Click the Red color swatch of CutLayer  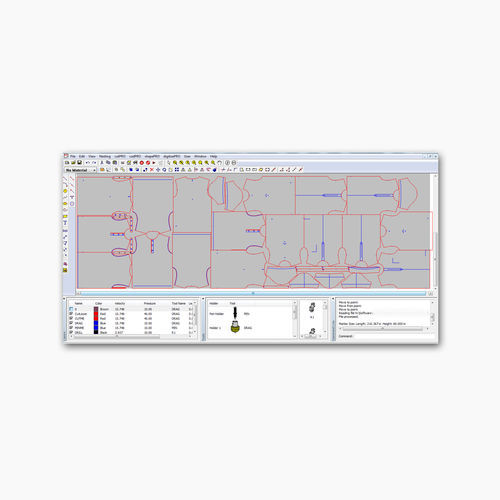96,314
